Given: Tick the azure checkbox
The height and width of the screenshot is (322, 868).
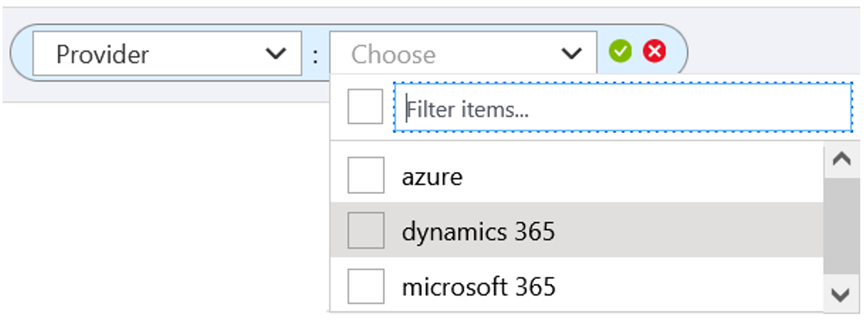Looking at the screenshot, I should [x=366, y=175].
